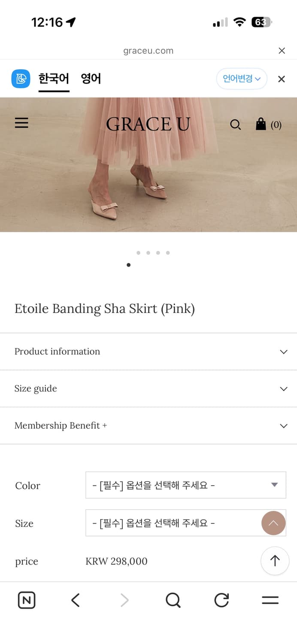Tap the second carousel dot indicator

pos(148,253)
